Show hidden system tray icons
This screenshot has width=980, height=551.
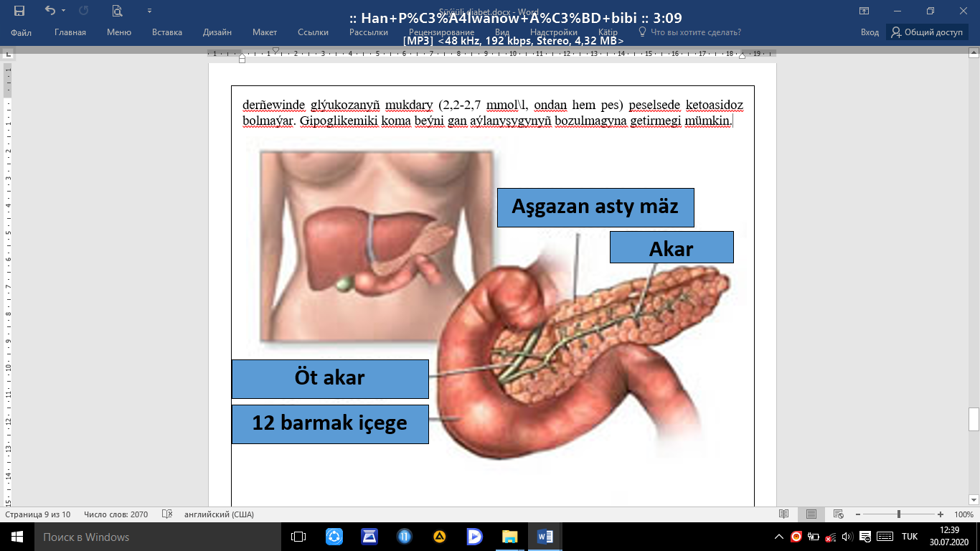click(x=779, y=537)
